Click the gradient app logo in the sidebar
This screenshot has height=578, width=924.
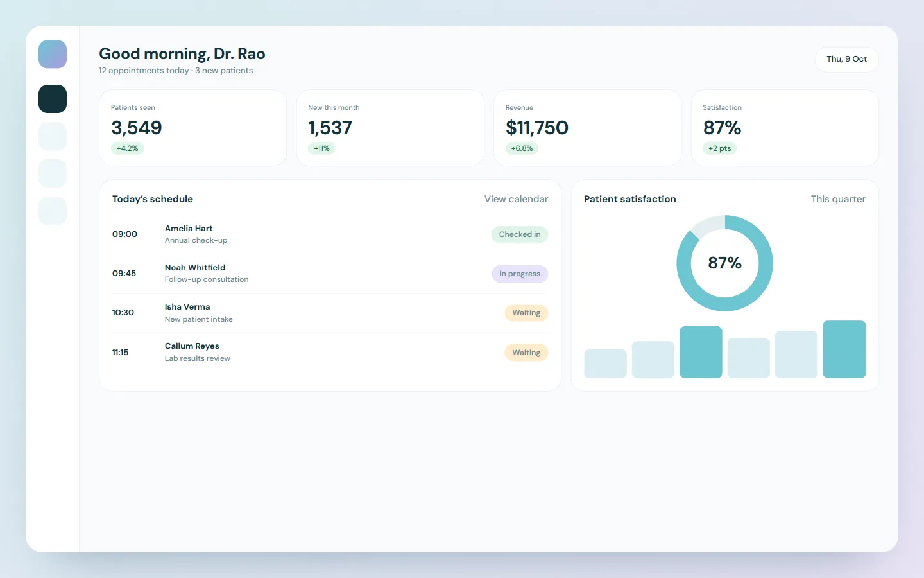pos(53,54)
